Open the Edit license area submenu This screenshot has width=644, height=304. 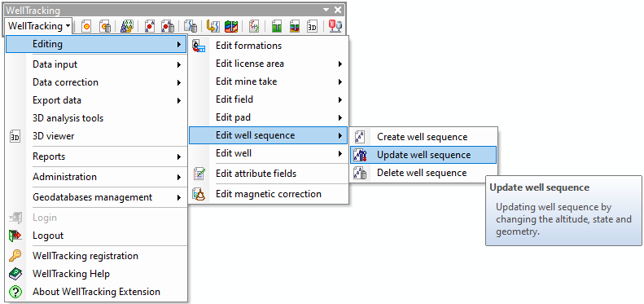268,64
